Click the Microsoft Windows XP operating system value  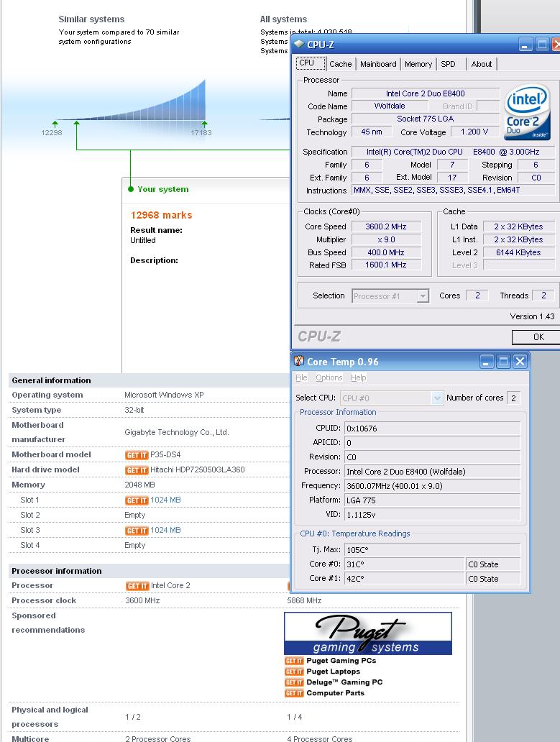tap(164, 395)
